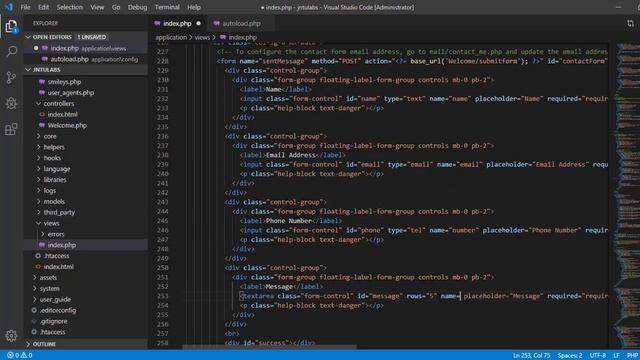Image resolution: width=640 pixels, height=360 pixels.
Task: Click the 'views' breadcrumb segment
Action: click(x=202, y=37)
